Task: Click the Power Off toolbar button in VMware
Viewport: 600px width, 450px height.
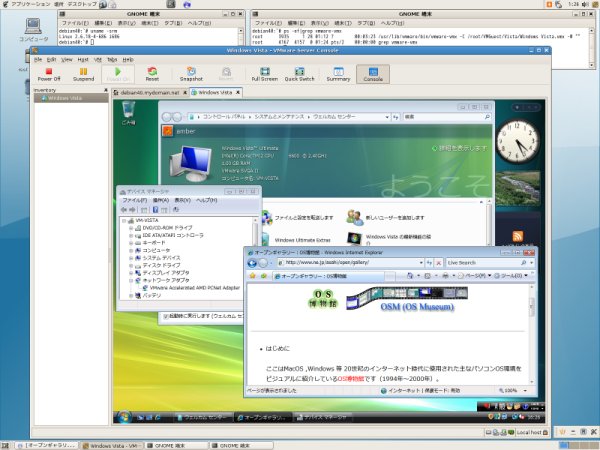Action: [x=49, y=74]
